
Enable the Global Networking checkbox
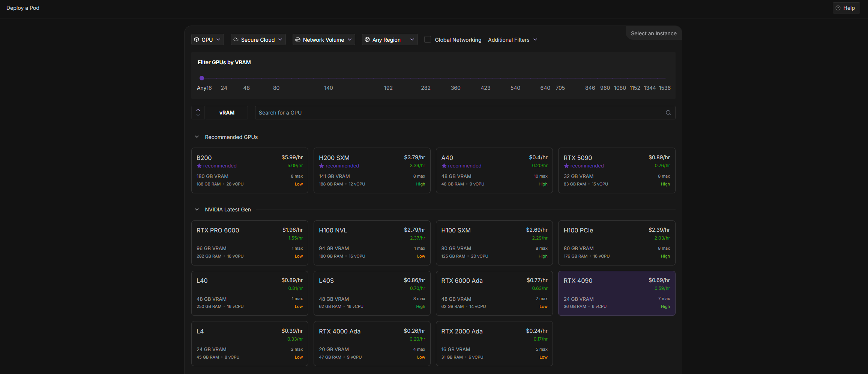pos(428,39)
